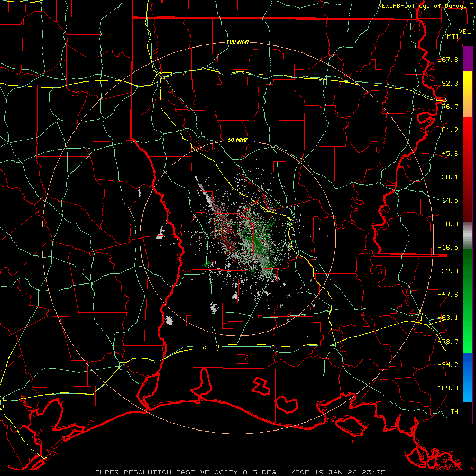476x476 pixels.
Task: Click the -109.8 velocity scale value
Action: [446, 388]
